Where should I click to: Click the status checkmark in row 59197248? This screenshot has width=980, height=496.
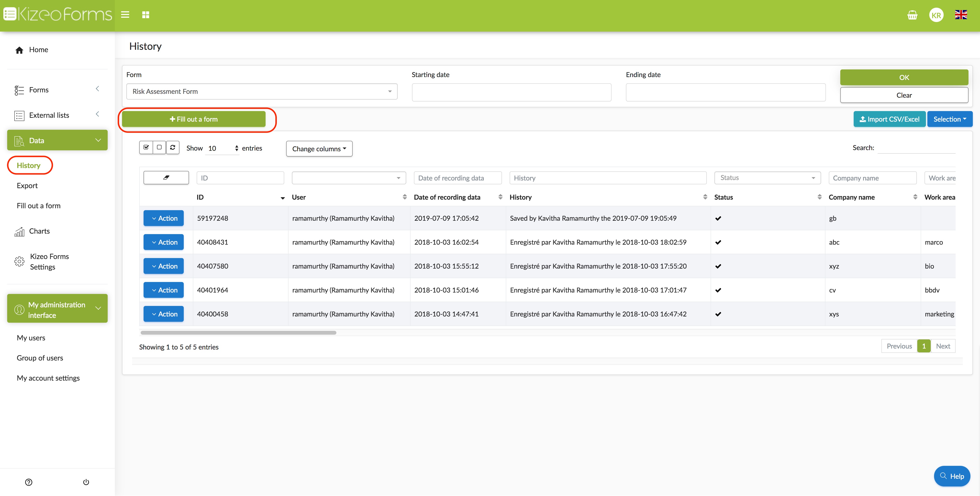coord(718,219)
